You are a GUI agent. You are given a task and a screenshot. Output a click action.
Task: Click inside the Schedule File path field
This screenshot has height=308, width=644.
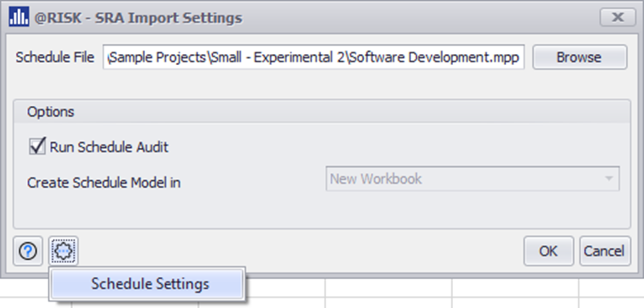coord(313,58)
